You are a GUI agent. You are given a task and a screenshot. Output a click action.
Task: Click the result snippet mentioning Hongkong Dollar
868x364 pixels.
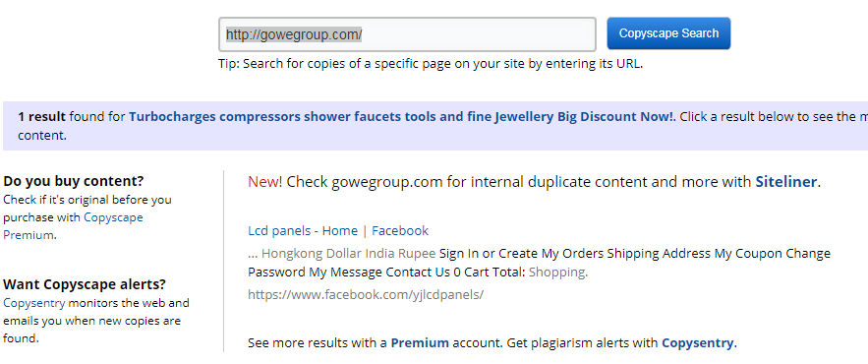[539, 263]
